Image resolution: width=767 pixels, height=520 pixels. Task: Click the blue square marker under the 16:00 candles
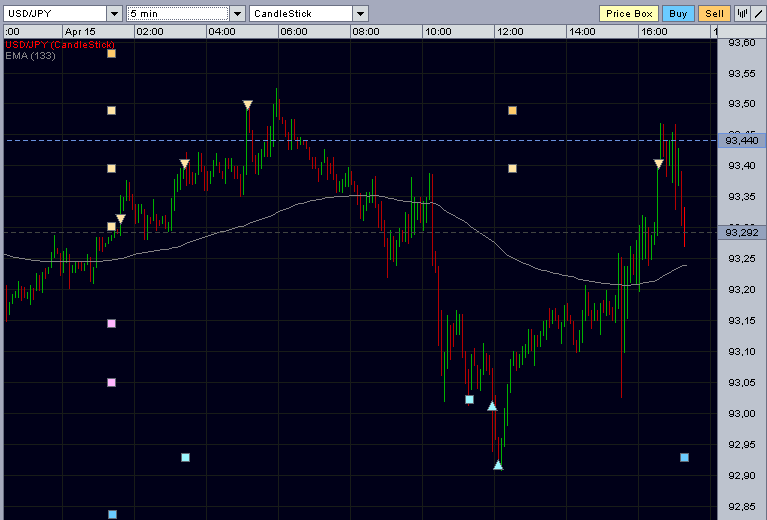(684, 457)
